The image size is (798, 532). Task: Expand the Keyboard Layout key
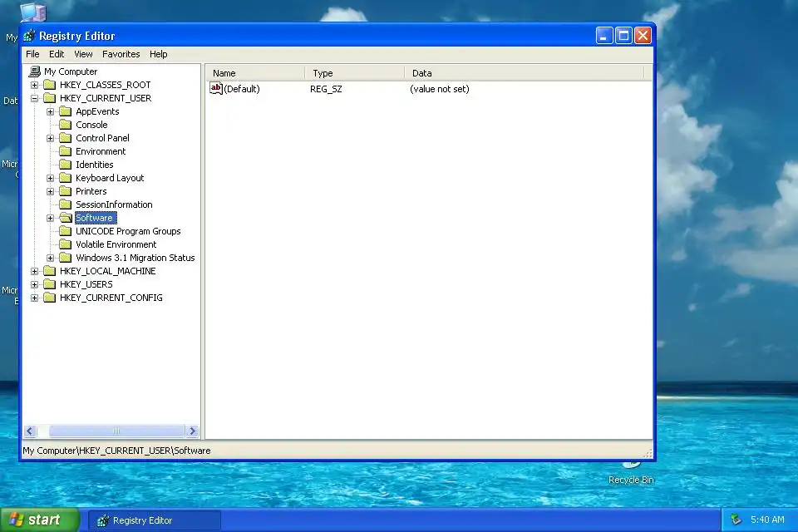(51, 178)
